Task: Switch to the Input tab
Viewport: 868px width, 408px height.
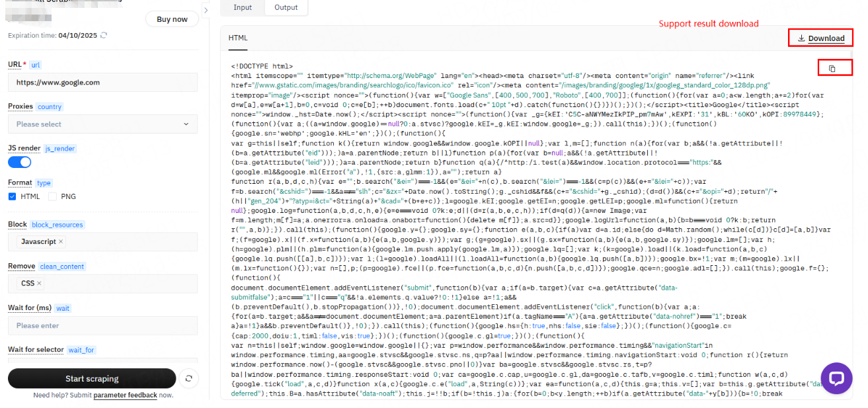Action: pos(243,7)
